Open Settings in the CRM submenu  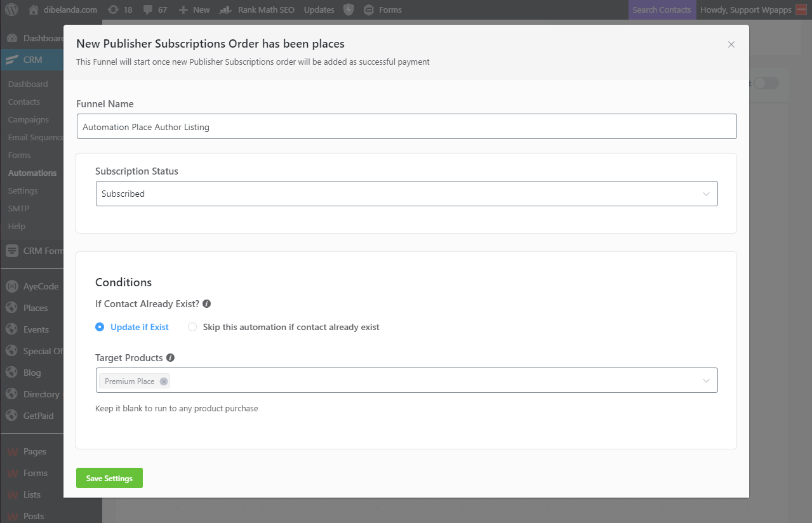23,190
